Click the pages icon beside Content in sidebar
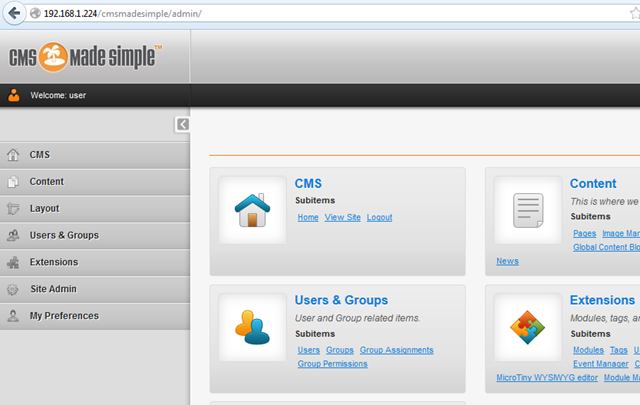640x405 pixels. [x=13, y=182]
